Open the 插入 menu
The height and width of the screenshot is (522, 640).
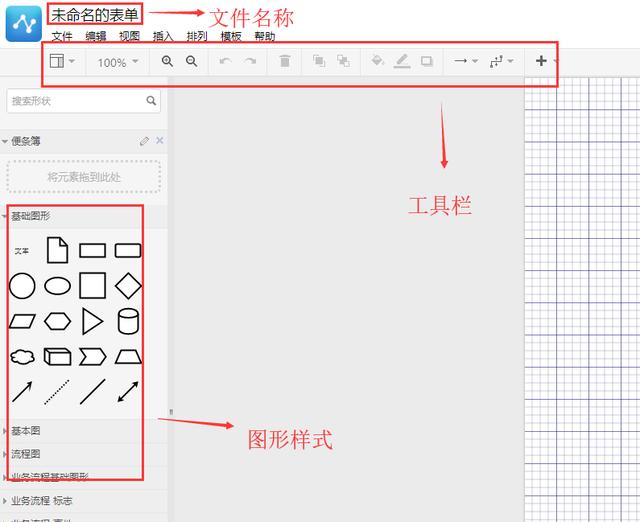pyautogui.click(x=163, y=36)
